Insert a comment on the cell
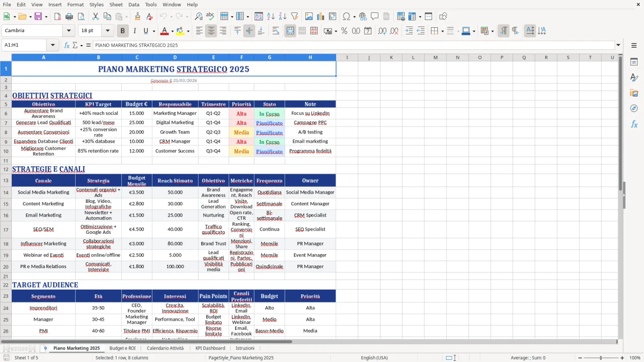 click(x=375, y=16)
